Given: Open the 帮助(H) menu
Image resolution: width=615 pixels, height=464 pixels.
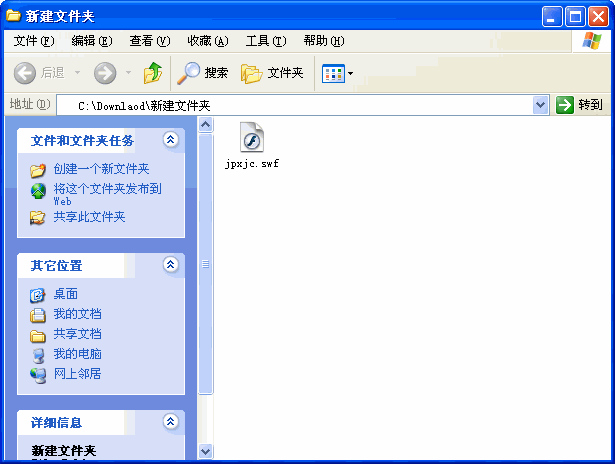Looking at the screenshot, I should click(x=324, y=41).
